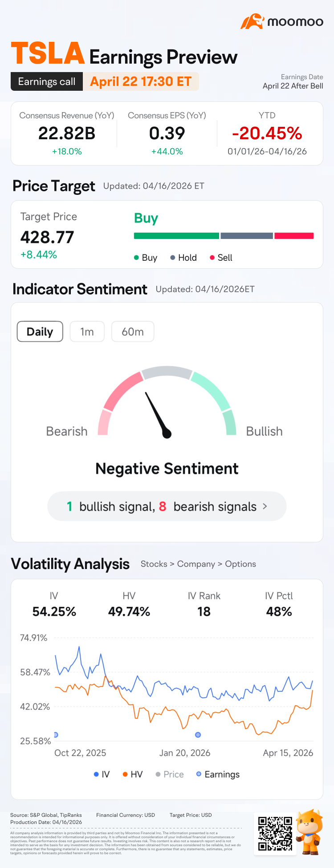Click the first Earnings marker dot on chart
The height and width of the screenshot is (868, 334).
point(56,735)
